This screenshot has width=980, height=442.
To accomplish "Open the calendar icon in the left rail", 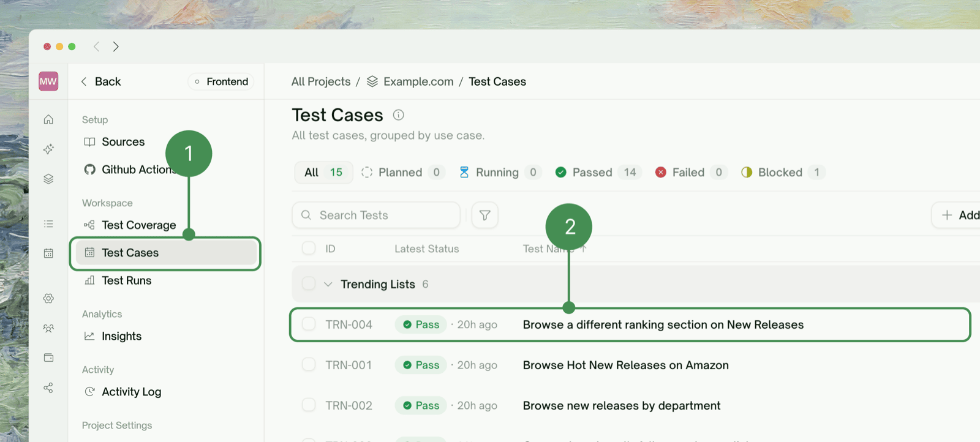I will coord(48,253).
